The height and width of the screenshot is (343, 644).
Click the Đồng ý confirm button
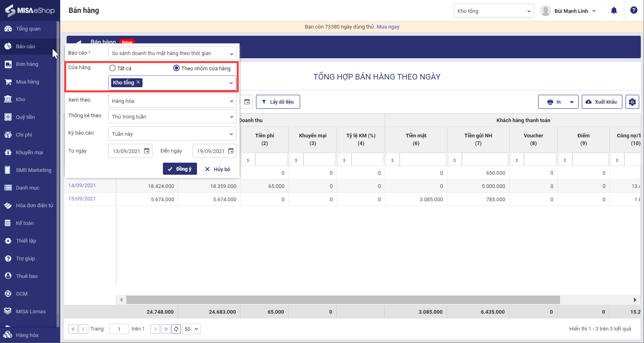point(180,169)
